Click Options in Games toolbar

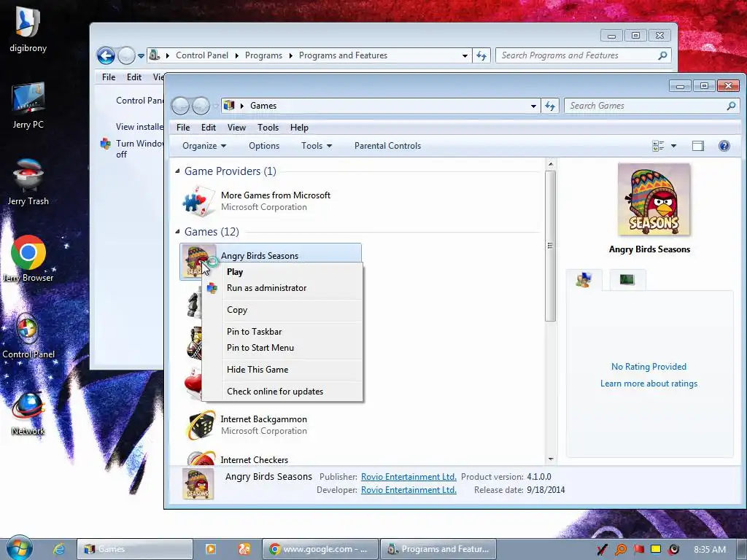(264, 146)
